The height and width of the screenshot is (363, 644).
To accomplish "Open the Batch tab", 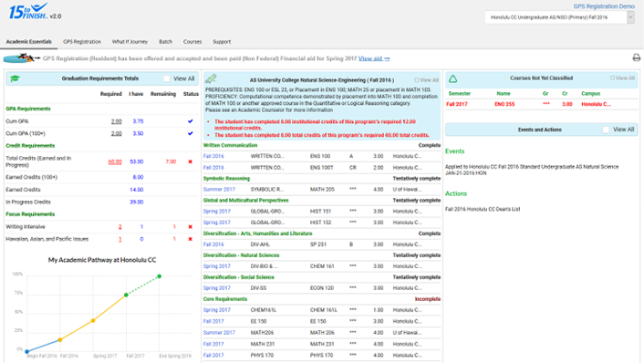I will 165,41.
